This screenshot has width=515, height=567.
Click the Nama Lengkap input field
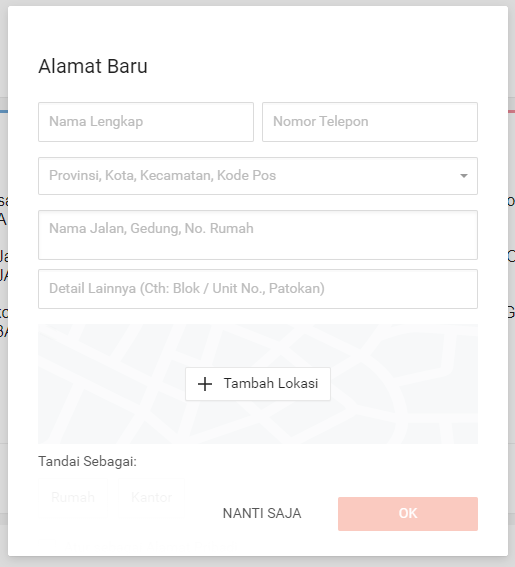[x=146, y=122]
